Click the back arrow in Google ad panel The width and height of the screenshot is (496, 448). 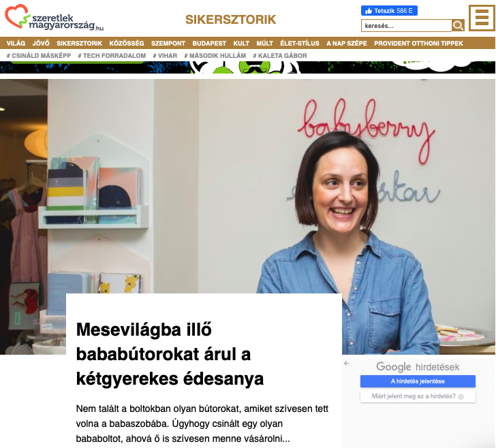(x=347, y=364)
